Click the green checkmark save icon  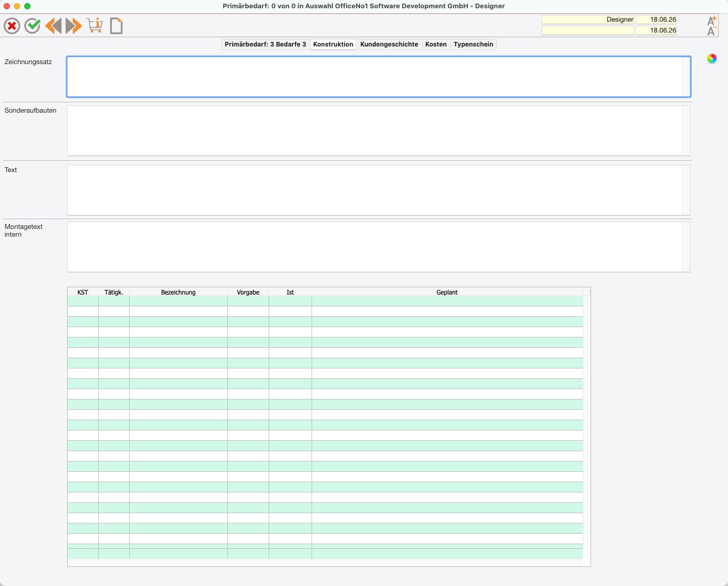33,26
